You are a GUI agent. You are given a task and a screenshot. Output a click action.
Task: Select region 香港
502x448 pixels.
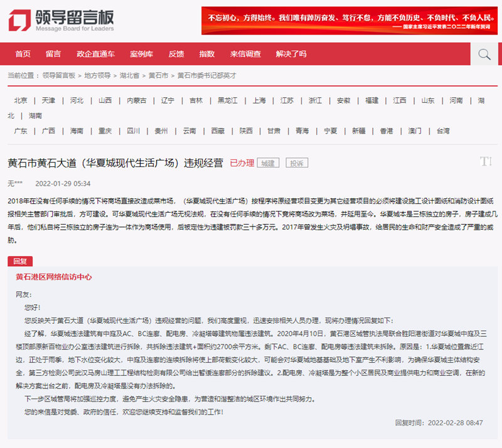pos(387,131)
